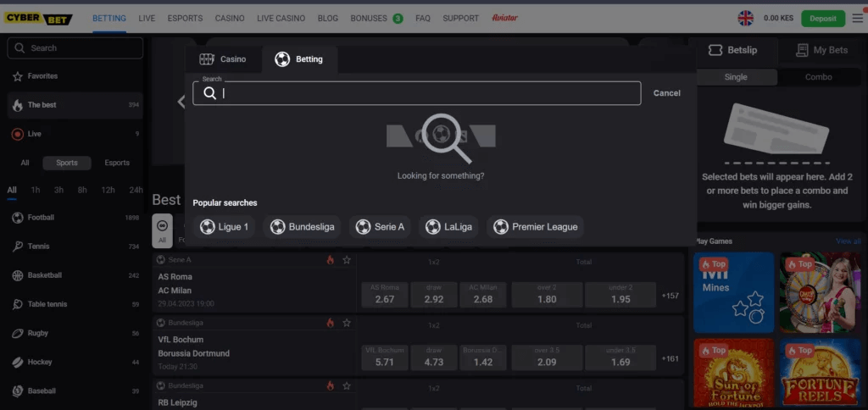Viewport: 868px width, 410px height.
Task: Click the Live red circle icon
Action: click(18, 134)
